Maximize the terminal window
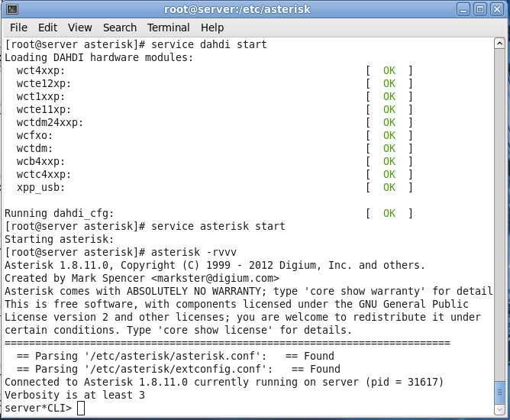Viewport: 510px width, 420px height. [x=479, y=9]
